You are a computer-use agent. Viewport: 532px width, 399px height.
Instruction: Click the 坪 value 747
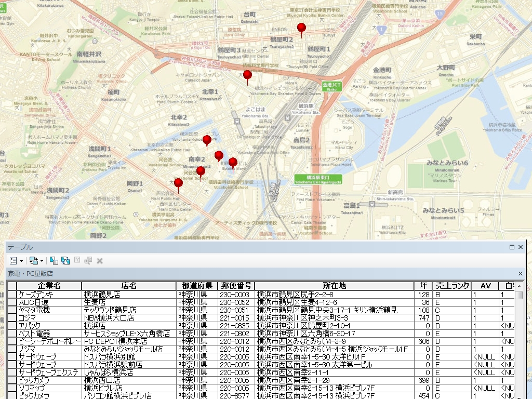(424, 318)
